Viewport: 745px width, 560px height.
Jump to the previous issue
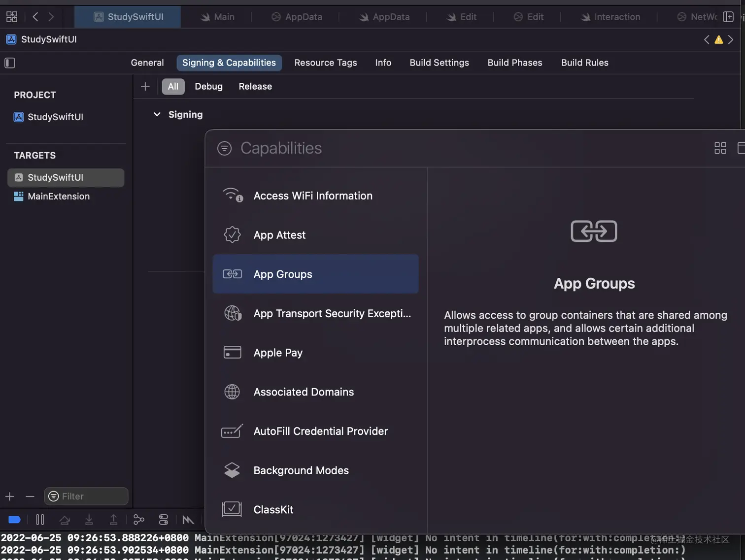pos(707,40)
